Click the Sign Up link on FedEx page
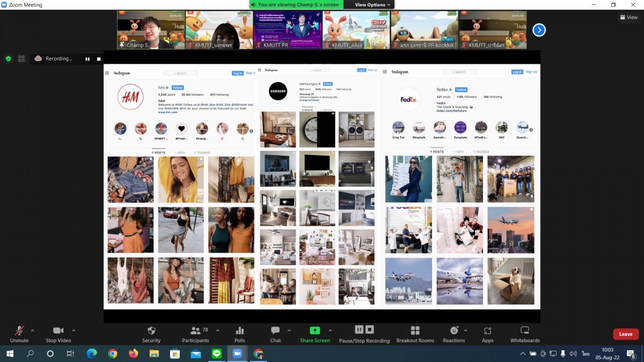 [x=531, y=72]
